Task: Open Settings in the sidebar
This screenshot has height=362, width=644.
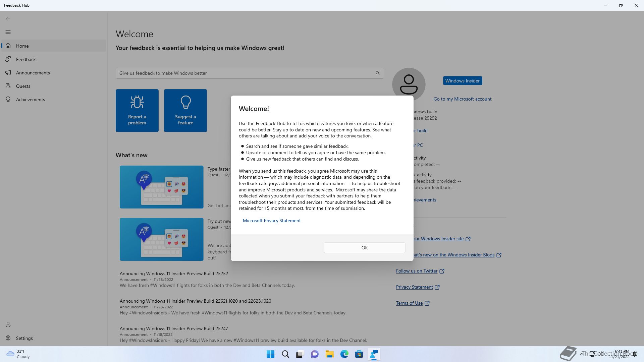Action: click(54, 338)
